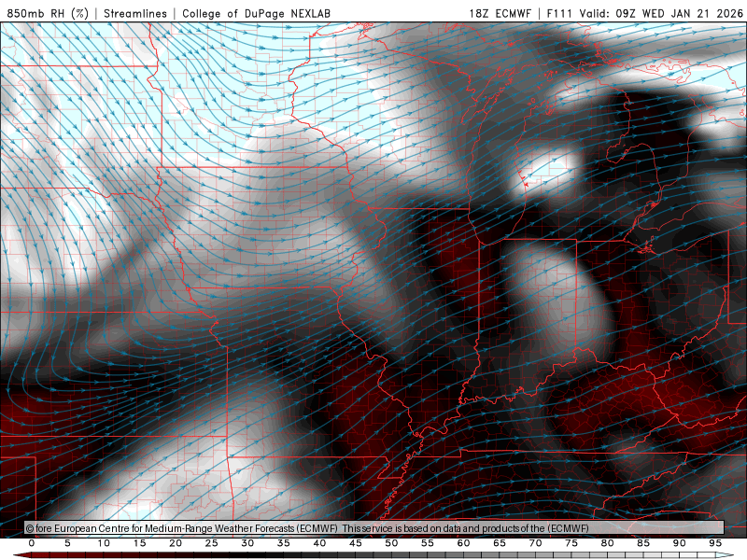The height and width of the screenshot is (560, 747).
Task: Click the 30 value on the RH scale
Action: (247, 543)
